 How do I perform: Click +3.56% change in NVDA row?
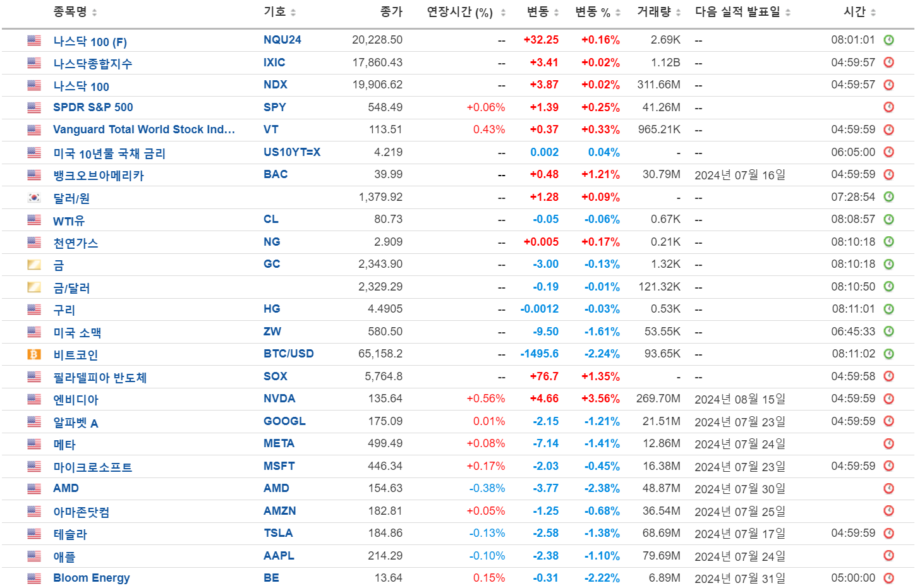[600, 399]
